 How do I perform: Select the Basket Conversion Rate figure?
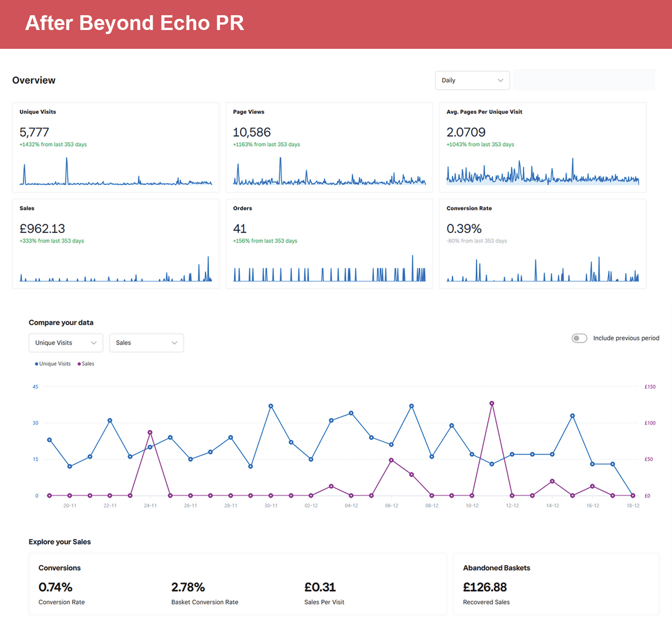(x=188, y=587)
